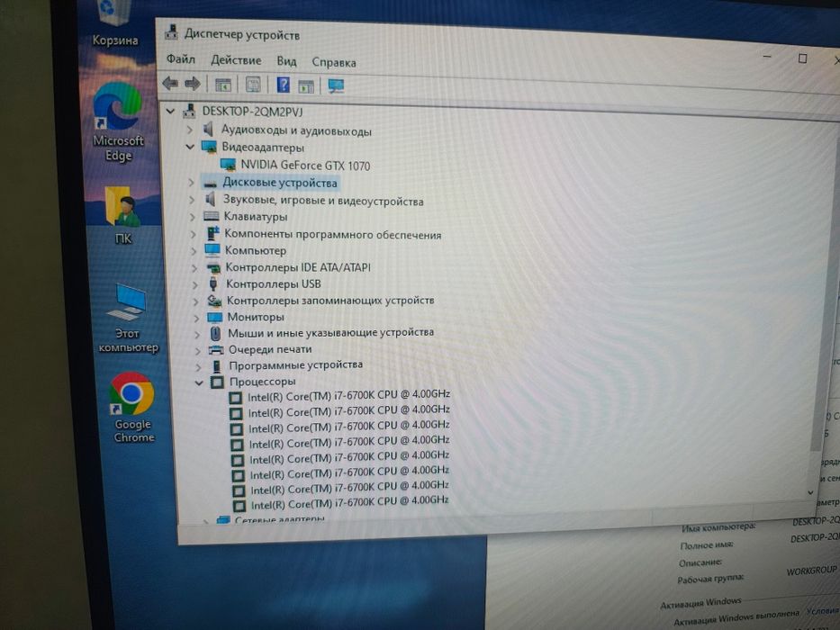
Task: Click the scroll-down arrow of the device list
Action: pyautogui.click(x=810, y=492)
